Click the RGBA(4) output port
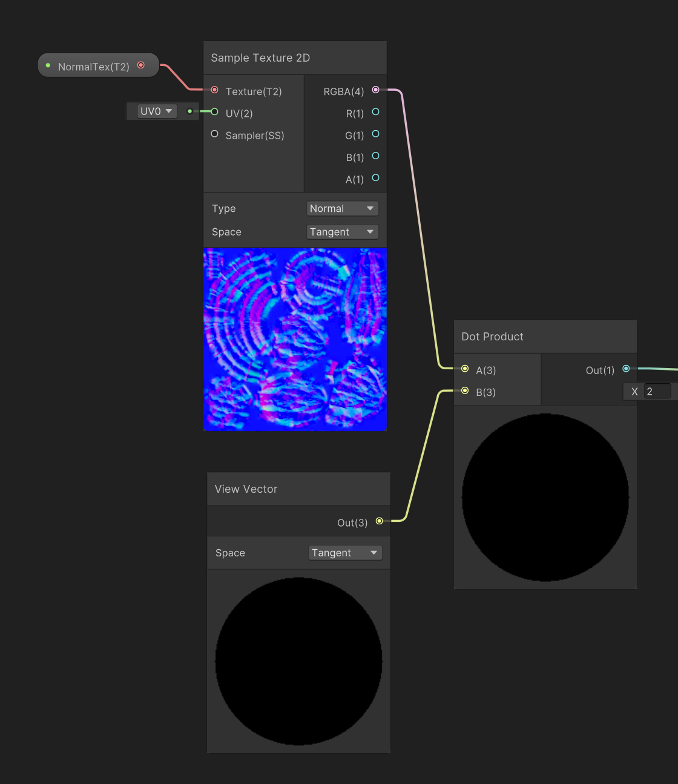This screenshot has height=784, width=678. coord(375,90)
